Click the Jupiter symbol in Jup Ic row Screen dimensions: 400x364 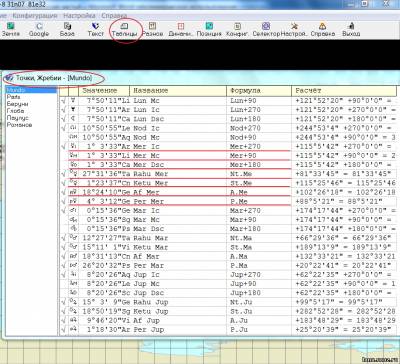73,275
